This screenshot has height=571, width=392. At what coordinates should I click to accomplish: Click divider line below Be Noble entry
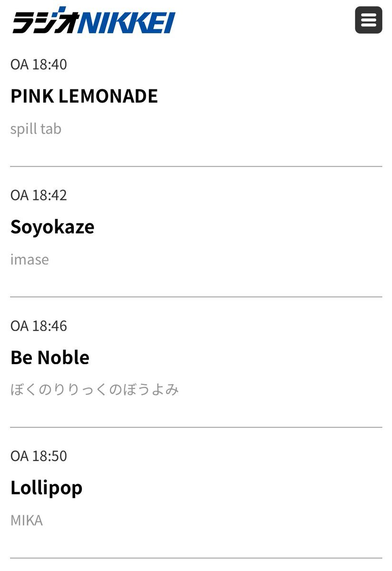[196, 427]
